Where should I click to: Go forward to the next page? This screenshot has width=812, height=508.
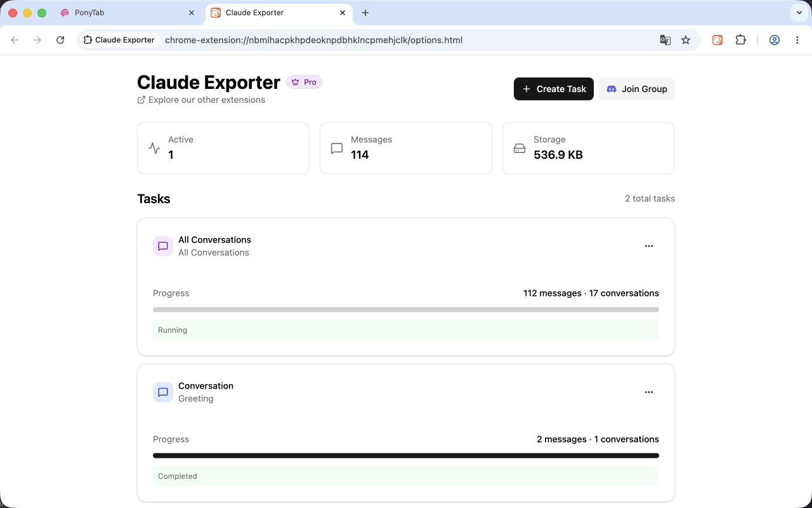coord(37,40)
